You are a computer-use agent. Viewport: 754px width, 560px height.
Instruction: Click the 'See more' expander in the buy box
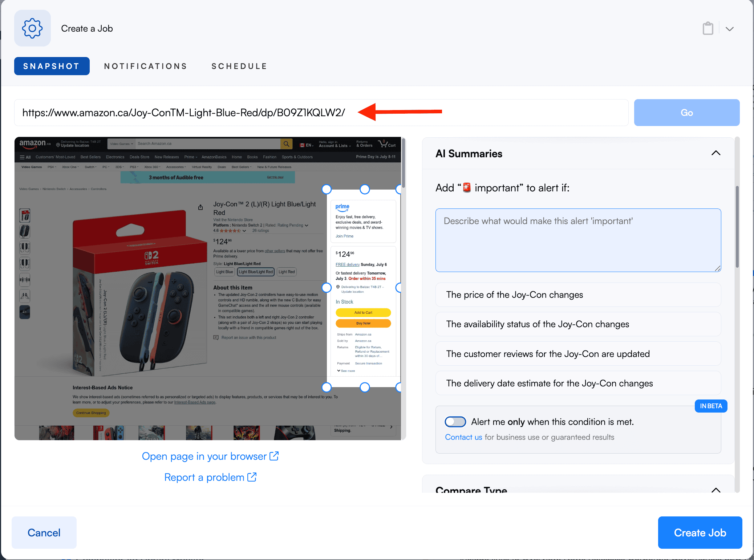pos(346,371)
